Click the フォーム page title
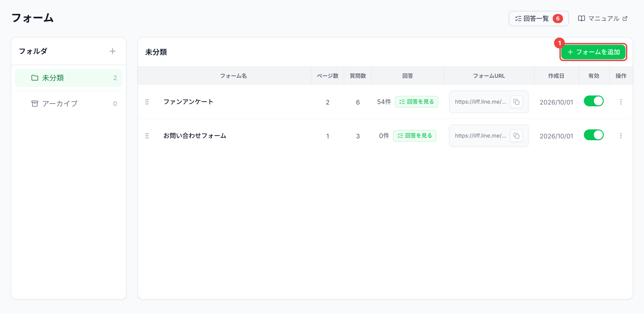 [x=33, y=18]
